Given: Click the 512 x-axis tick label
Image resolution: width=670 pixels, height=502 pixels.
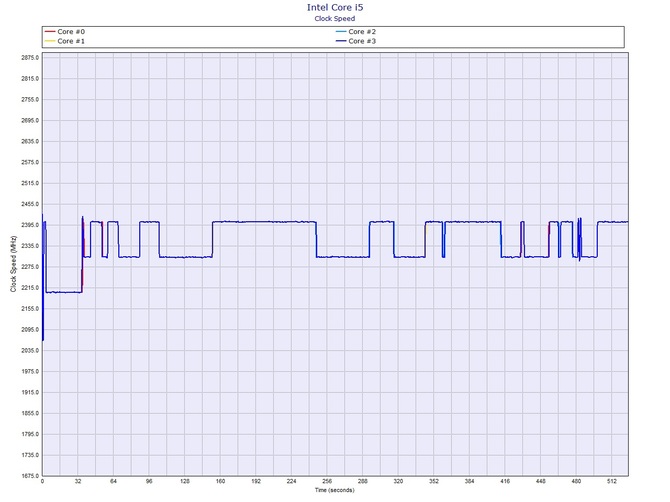Looking at the screenshot, I should coord(612,481).
